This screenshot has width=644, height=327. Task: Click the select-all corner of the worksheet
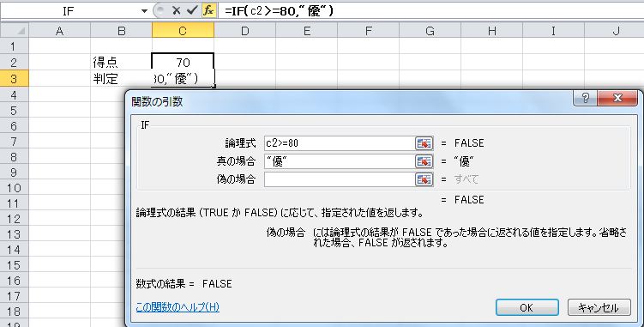15,30
